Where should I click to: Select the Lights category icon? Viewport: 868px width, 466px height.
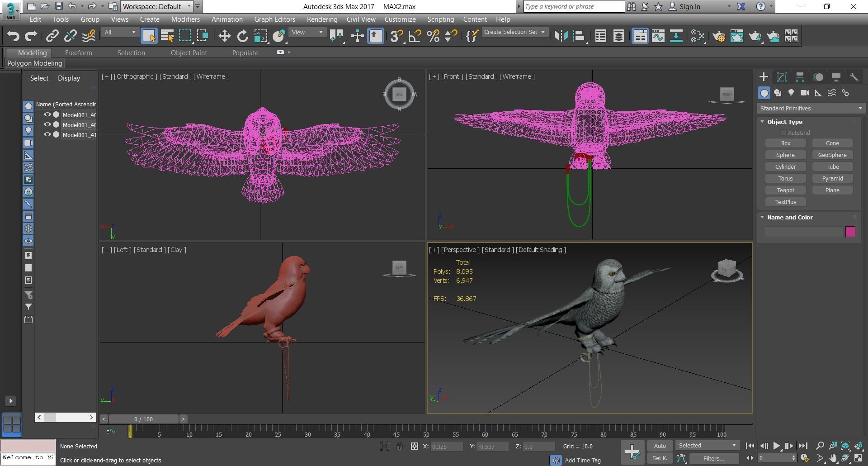coord(791,93)
